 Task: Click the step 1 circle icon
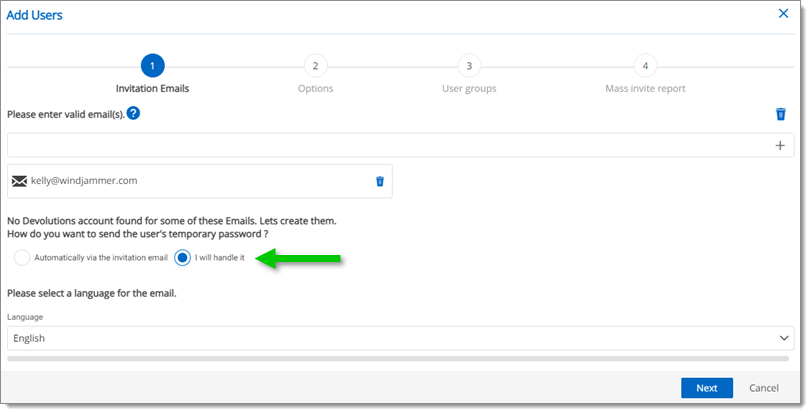152,66
